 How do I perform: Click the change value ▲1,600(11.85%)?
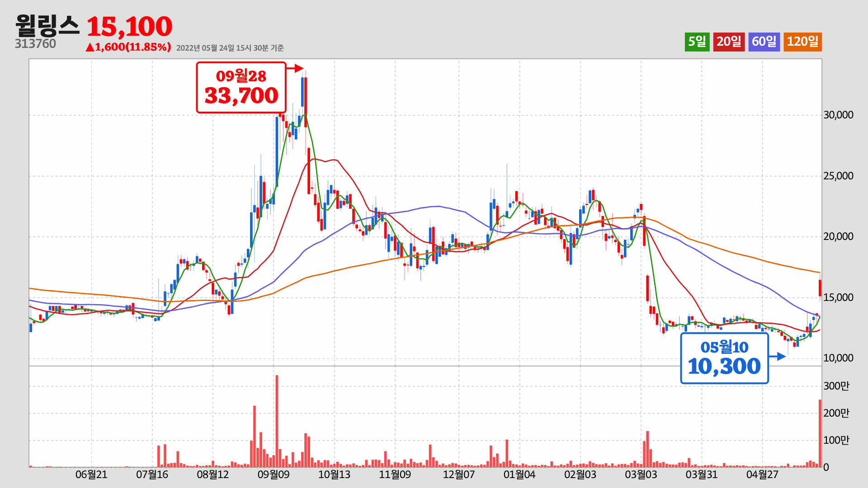[x=128, y=47]
